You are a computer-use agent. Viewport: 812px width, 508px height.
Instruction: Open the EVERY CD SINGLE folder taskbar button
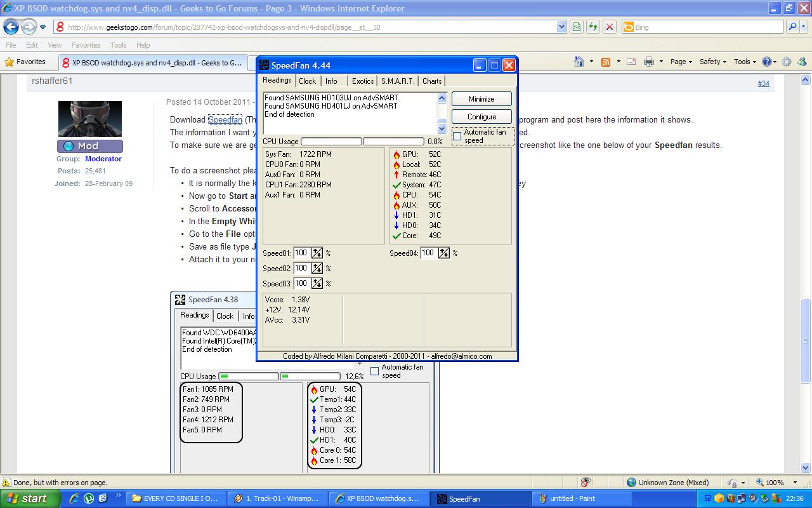pyautogui.click(x=176, y=498)
